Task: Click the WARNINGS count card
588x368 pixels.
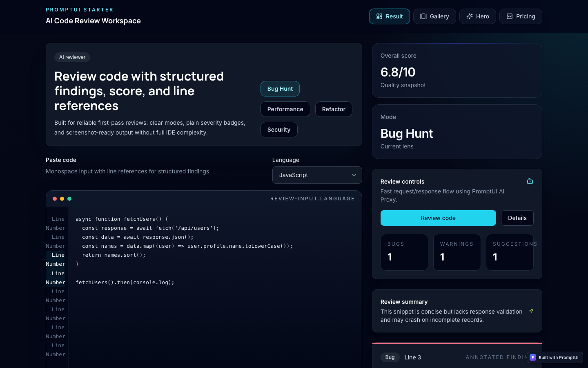Action: [x=457, y=252]
